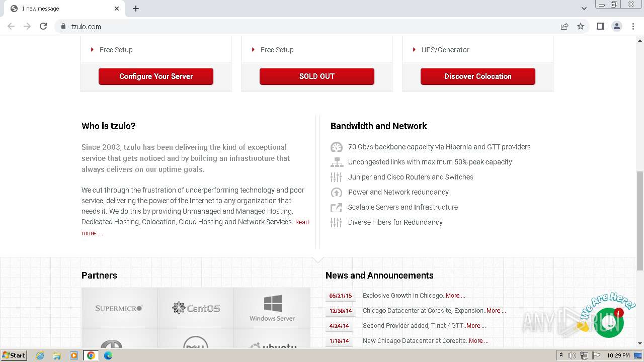Click the SOLD OUT button
Image resolution: width=644 pixels, height=362 pixels.
317,76
